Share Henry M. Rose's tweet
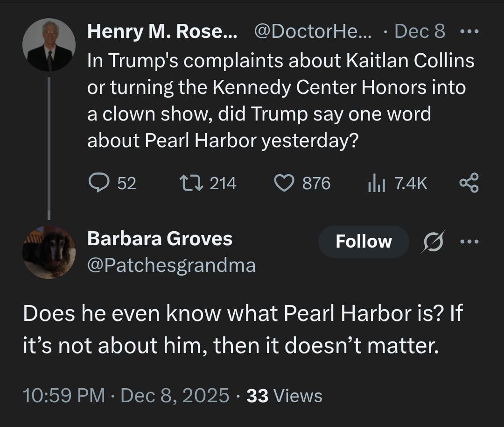This screenshot has height=427, width=504. tap(469, 183)
